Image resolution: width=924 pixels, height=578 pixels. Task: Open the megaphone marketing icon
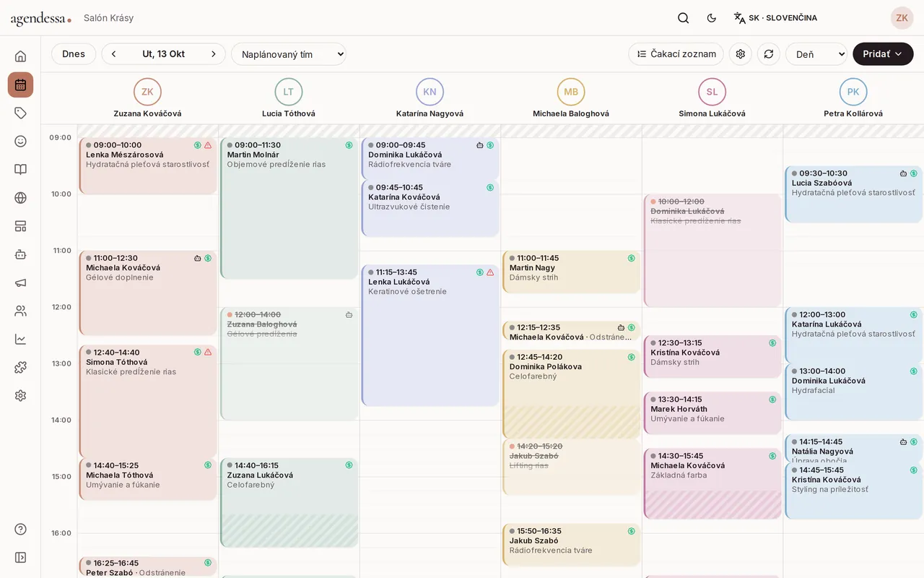click(x=20, y=282)
